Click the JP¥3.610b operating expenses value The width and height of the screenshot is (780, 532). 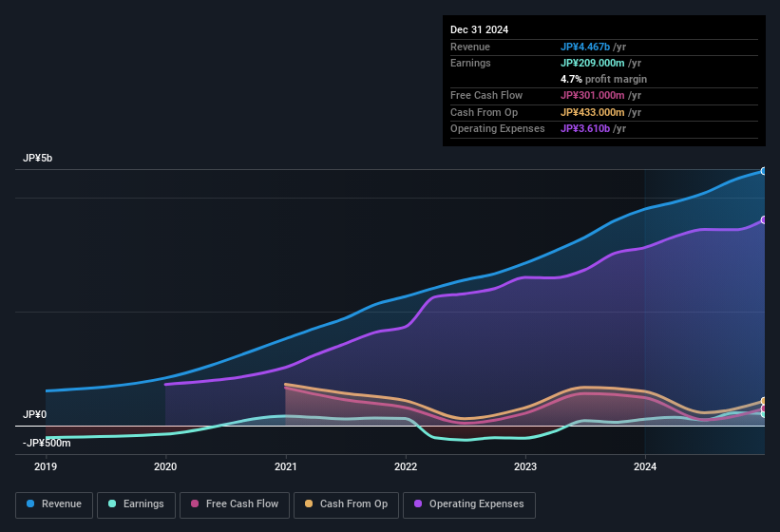click(585, 128)
